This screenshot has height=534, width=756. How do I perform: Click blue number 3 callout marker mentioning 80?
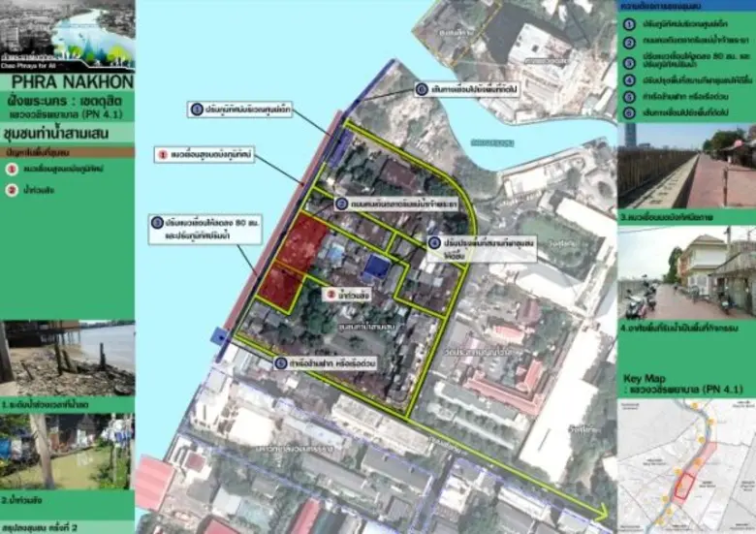click(x=156, y=222)
